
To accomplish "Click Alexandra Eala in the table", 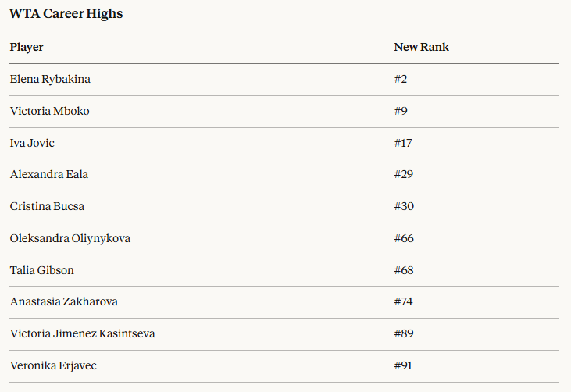I will 48,174.
